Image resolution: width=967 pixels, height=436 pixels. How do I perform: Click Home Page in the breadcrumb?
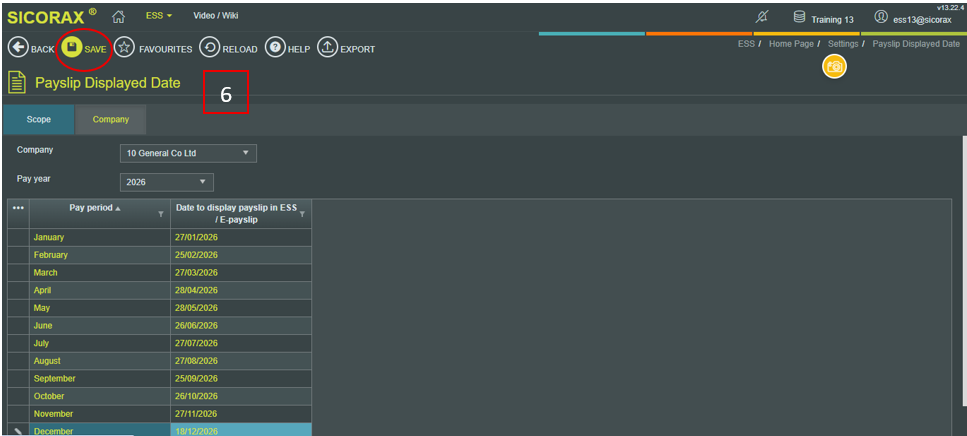pos(791,44)
